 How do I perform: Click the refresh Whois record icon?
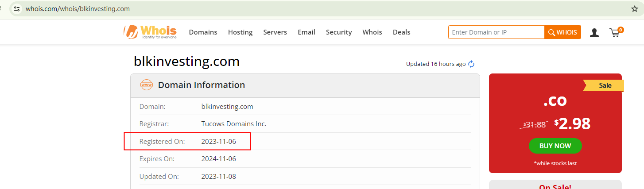click(471, 64)
